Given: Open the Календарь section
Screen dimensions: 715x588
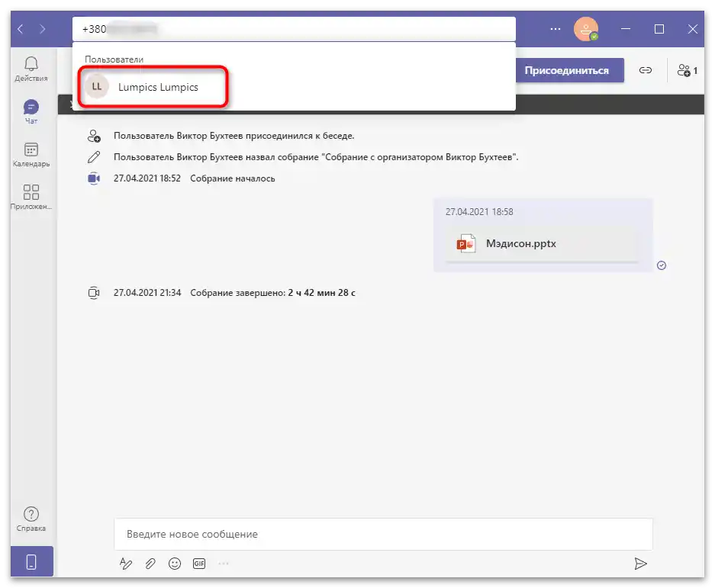Looking at the screenshot, I should tap(31, 155).
